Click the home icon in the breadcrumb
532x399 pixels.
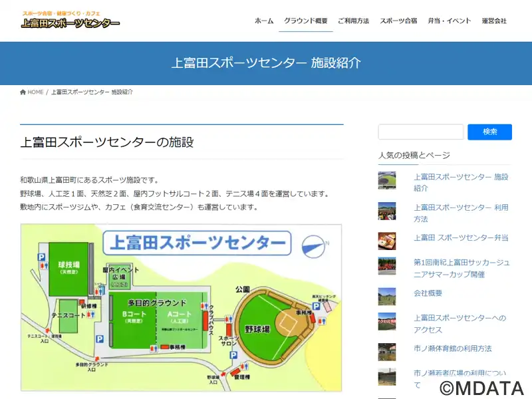(x=23, y=92)
